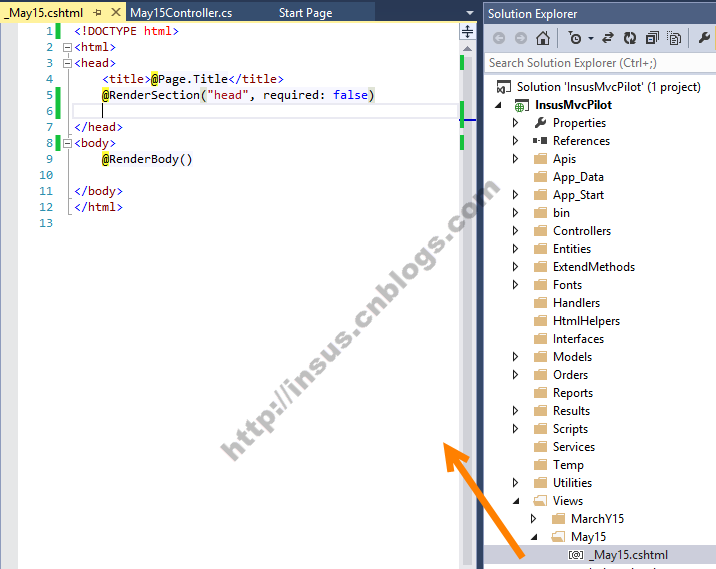The height and width of the screenshot is (569, 716).
Task: Expand the Controllers folder arrow
Action: (516, 231)
